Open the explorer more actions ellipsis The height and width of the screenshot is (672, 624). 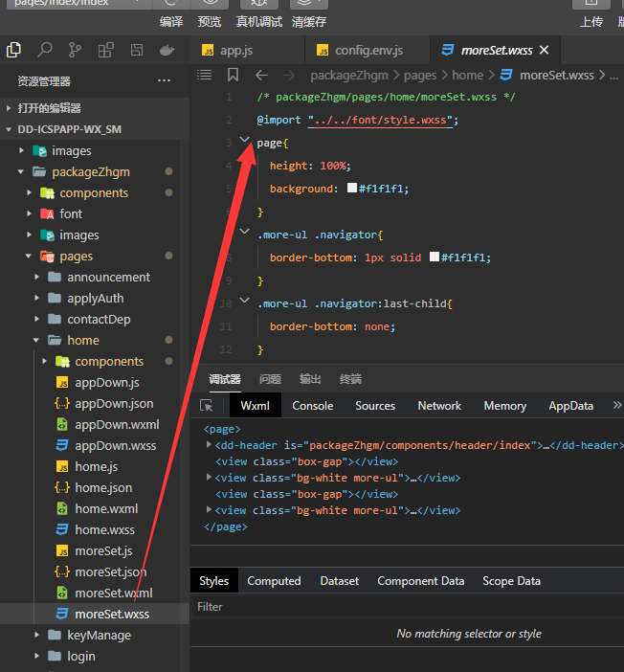point(164,81)
